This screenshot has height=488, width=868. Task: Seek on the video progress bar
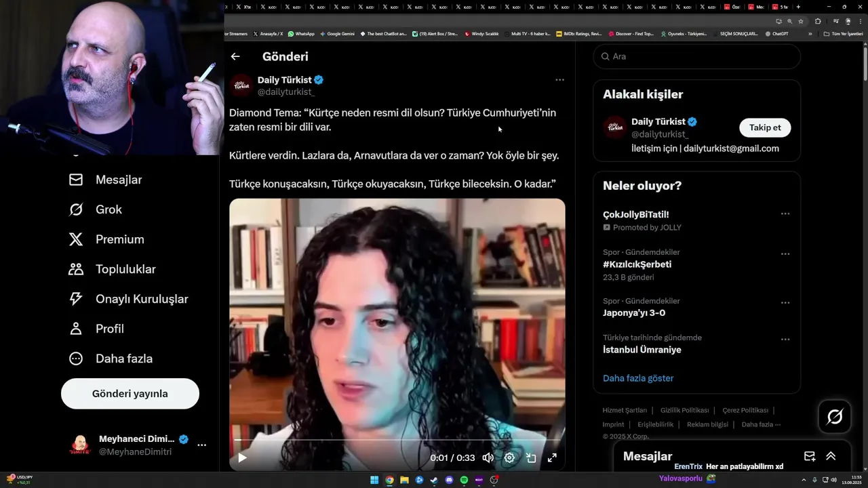[397, 441]
